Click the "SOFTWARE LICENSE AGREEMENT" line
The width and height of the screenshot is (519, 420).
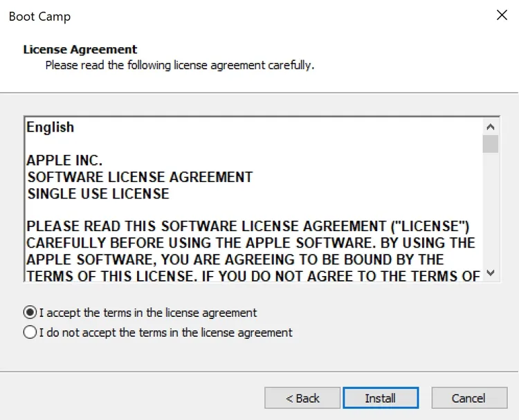pos(140,177)
